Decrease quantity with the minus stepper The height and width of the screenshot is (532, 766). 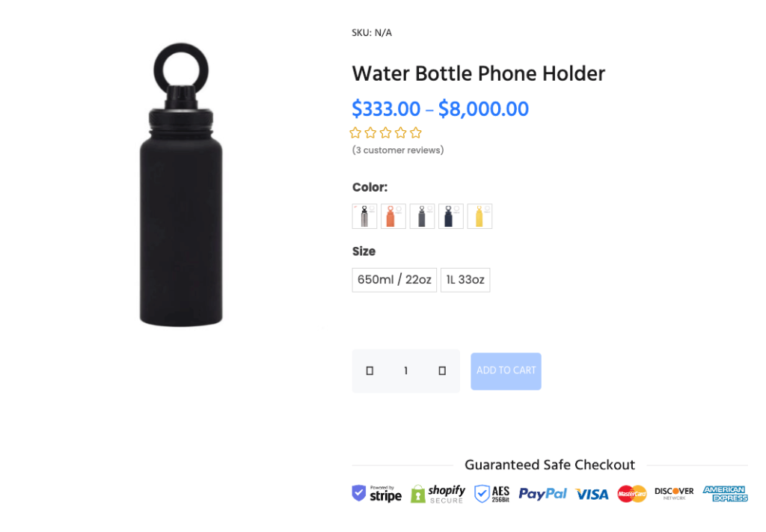(370, 371)
